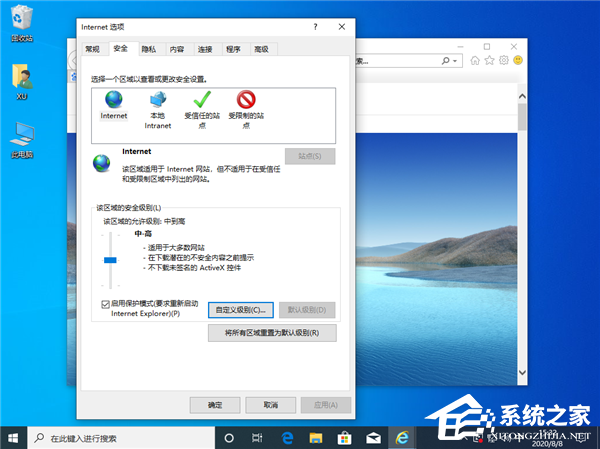Open the This PC desktop icon
This screenshot has width=600, height=449.
coord(22,140)
